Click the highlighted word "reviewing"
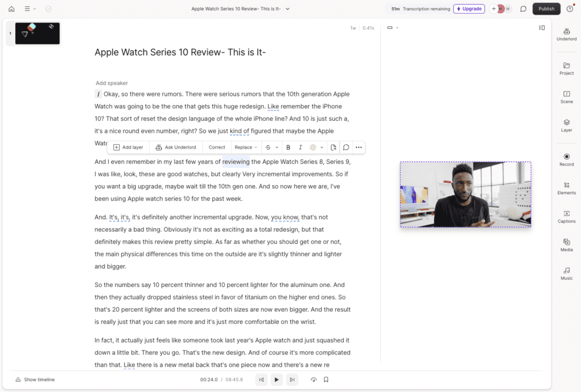 click(x=236, y=162)
